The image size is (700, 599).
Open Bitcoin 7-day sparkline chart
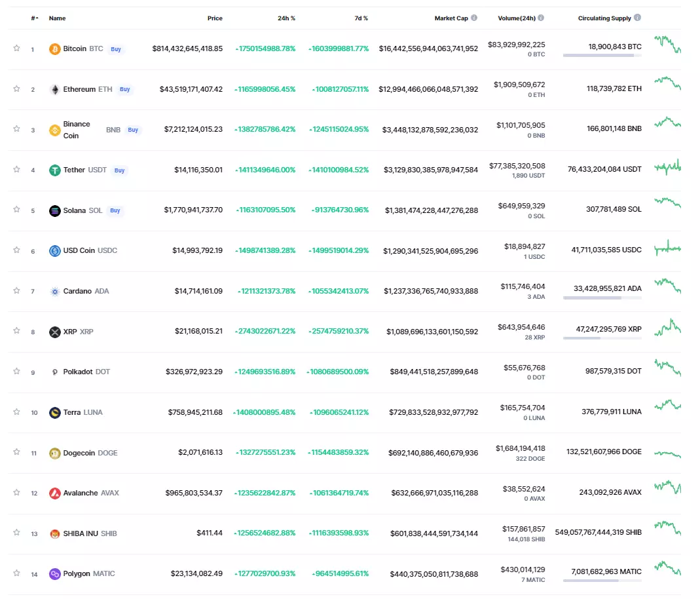click(x=668, y=45)
